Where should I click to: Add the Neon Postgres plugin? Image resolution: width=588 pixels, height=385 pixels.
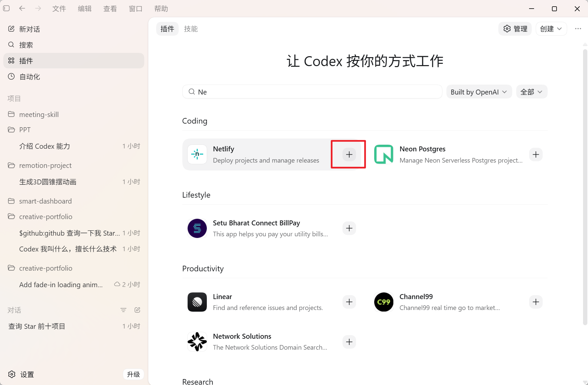[536, 154]
